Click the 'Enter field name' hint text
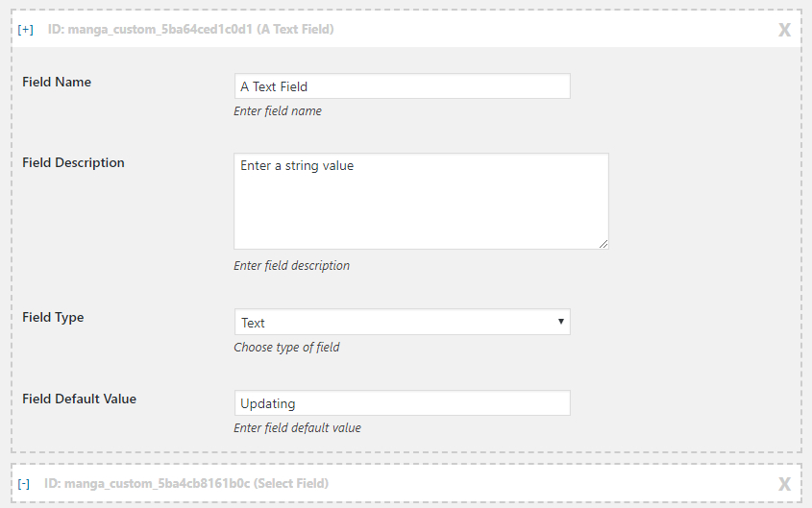This screenshot has width=812, height=508. pos(278,111)
